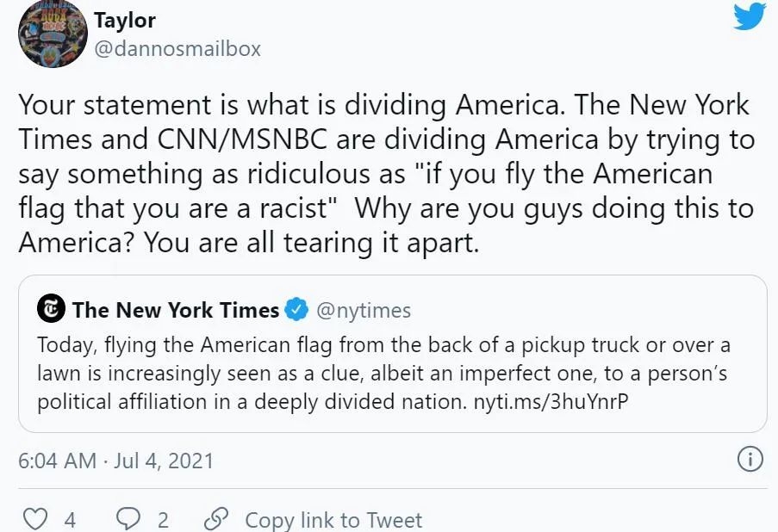Open the @dannosmailbox handle
This screenshot has height=532, width=778.
(177, 48)
